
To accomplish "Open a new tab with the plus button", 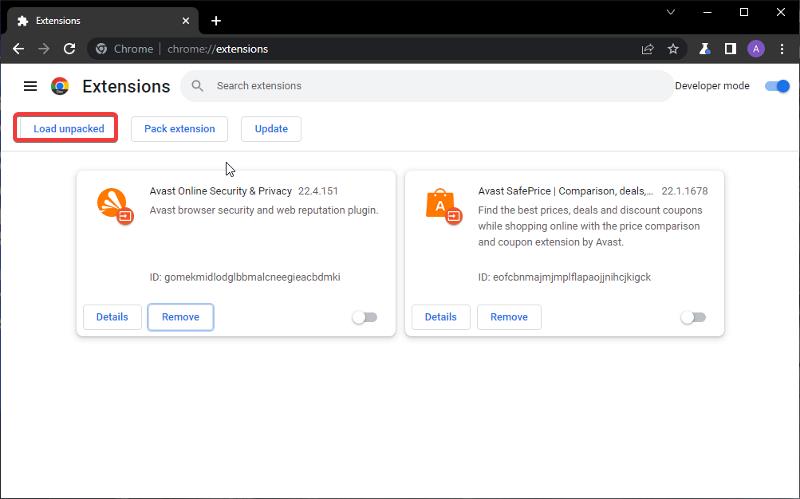I will click(x=216, y=20).
